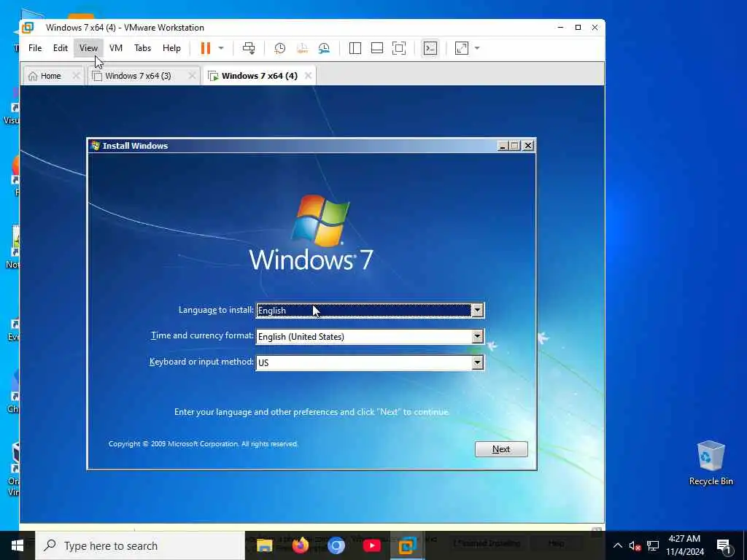Image resolution: width=747 pixels, height=560 pixels.
Task: Close the Install Windows dialog
Action: point(528,146)
